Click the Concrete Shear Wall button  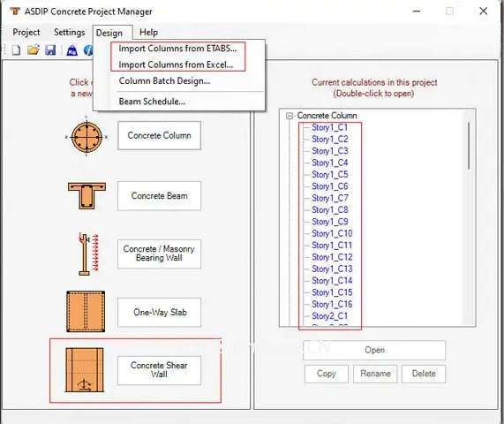(160, 370)
